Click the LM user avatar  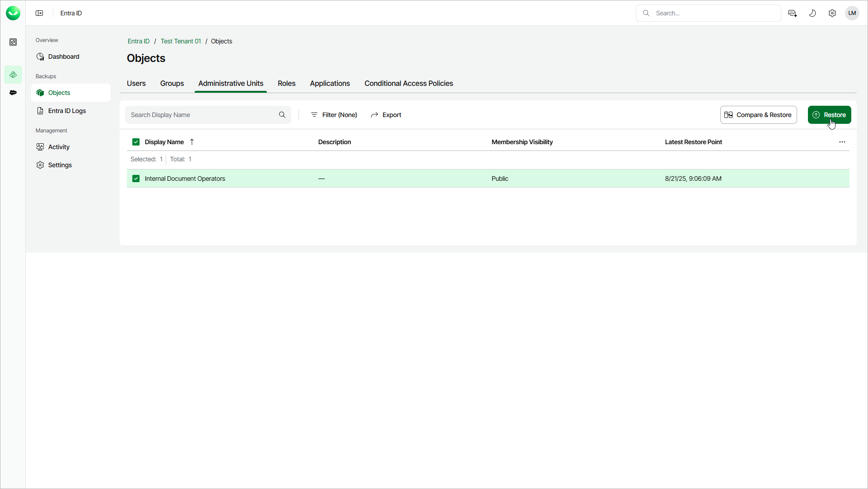(852, 13)
